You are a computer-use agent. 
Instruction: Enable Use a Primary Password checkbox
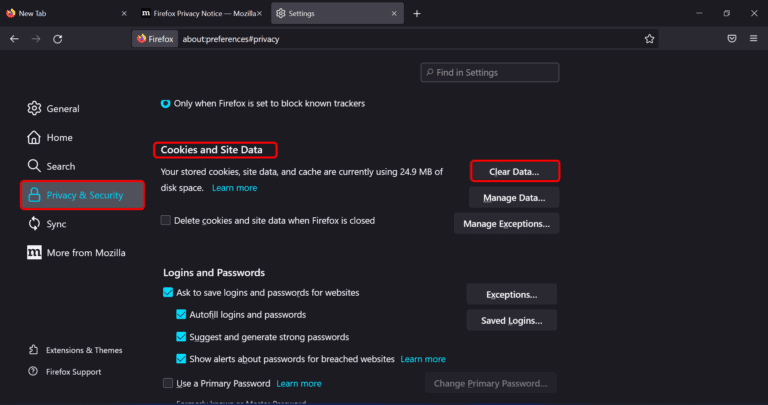click(167, 383)
